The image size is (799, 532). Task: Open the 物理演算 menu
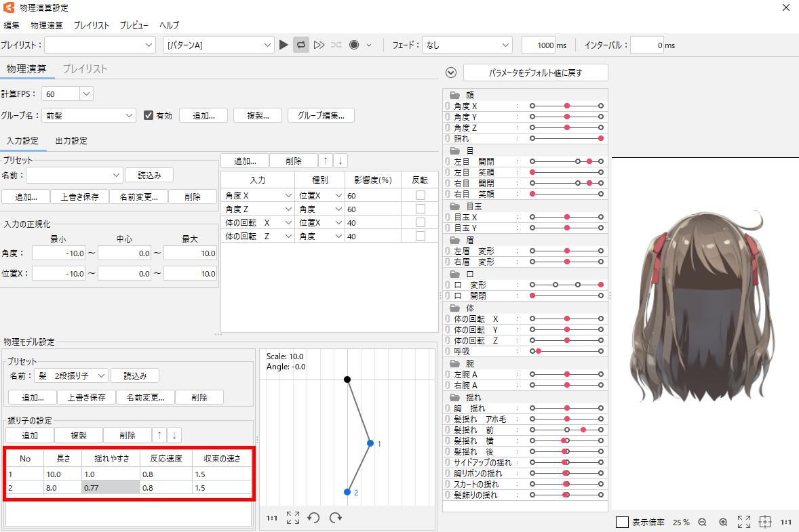(x=47, y=25)
